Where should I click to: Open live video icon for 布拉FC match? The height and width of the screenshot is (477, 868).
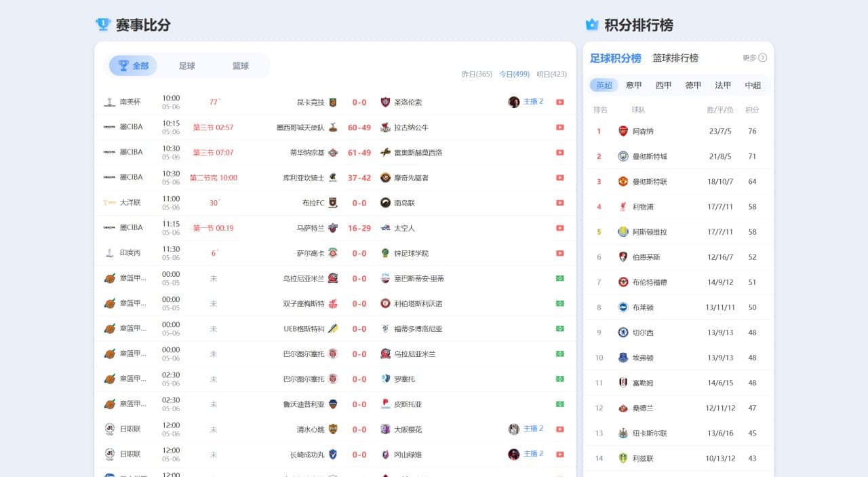[x=560, y=203]
